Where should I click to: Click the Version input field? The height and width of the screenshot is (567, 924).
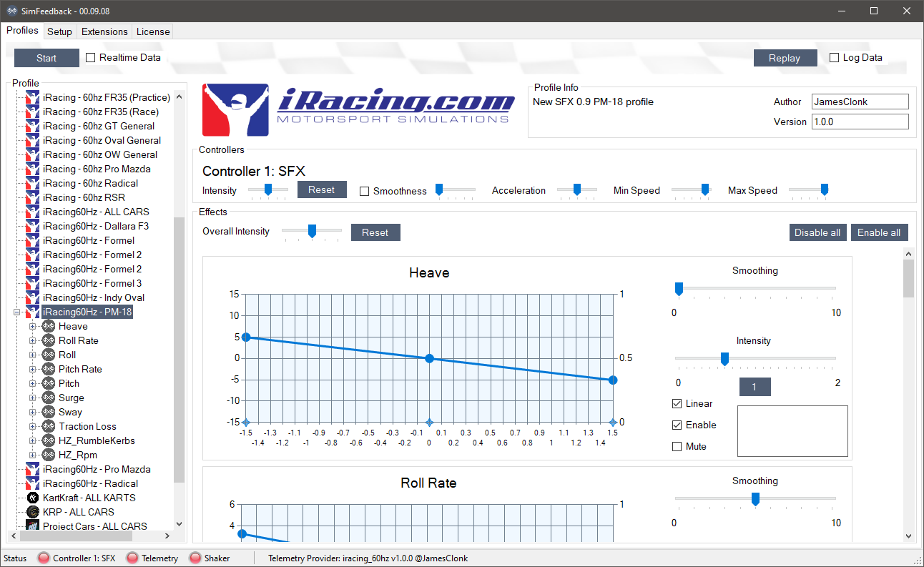860,122
